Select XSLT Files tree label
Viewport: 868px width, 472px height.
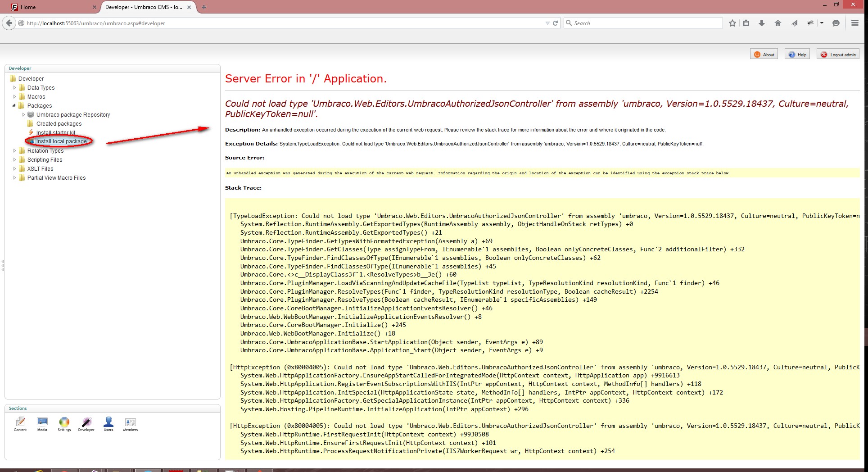pyautogui.click(x=40, y=168)
